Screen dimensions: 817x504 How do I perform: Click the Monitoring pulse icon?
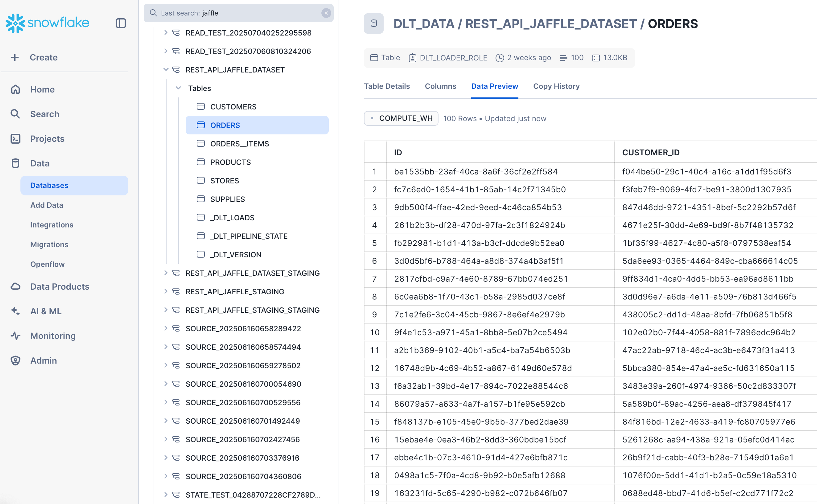tap(15, 336)
